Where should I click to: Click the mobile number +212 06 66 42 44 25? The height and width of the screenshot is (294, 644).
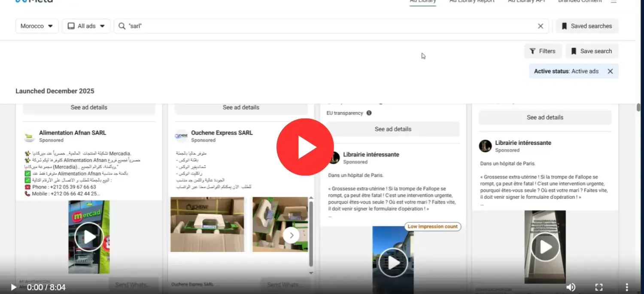(x=75, y=194)
